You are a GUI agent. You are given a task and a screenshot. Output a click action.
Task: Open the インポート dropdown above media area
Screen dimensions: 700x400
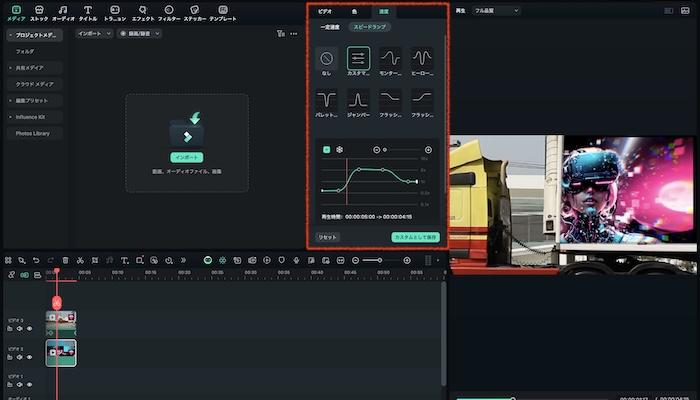[x=93, y=33]
